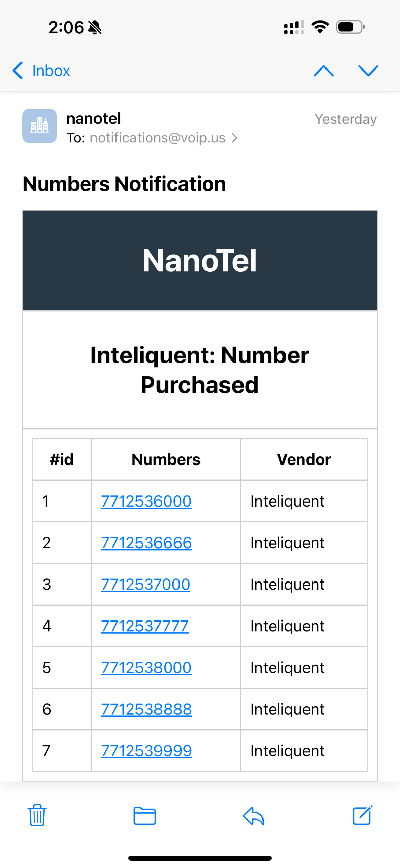This screenshot has width=400, height=868.
Task: Open phone number link 7712538888
Action: (146, 709)
